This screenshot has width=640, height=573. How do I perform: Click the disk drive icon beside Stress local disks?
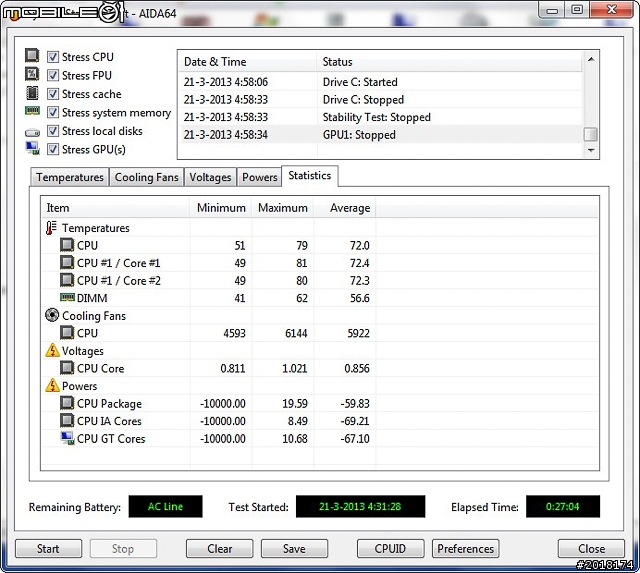click(x=32, y=133)
